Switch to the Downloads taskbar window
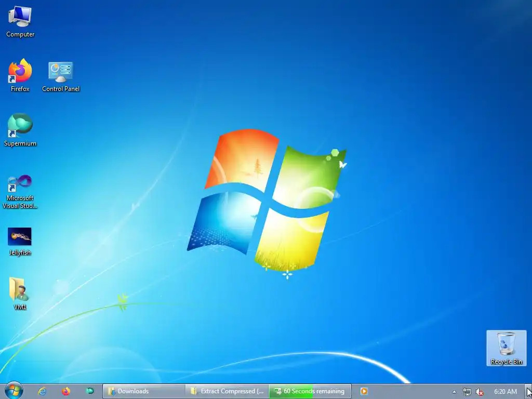Screen dimensions: 532x399 (x=144, y=391)
